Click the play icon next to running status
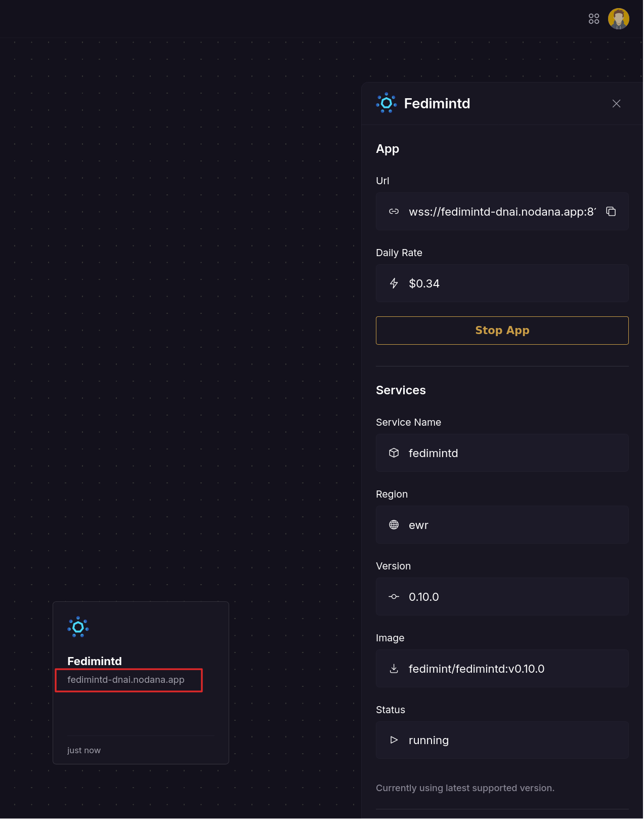Image resolution: width=644 pixels, height=819 pixels. pyautogui.click(x=394, y=740)
